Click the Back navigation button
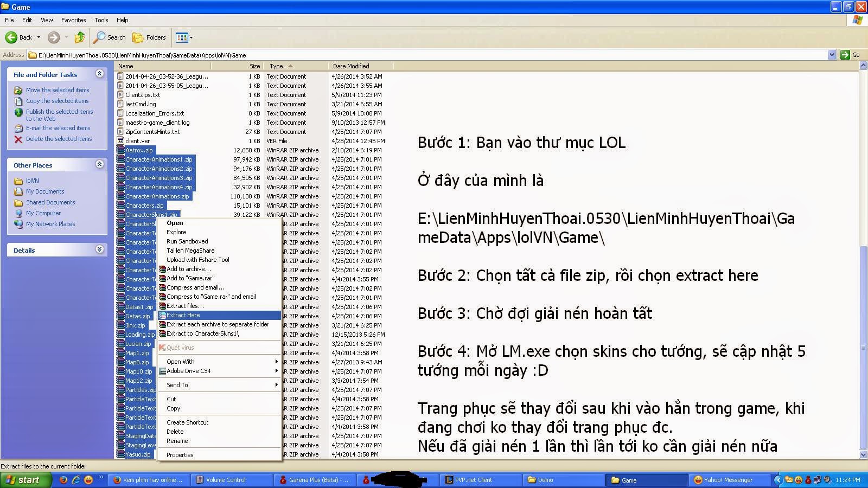The width and height of the screenshot is (868, 488). [19, 37]
